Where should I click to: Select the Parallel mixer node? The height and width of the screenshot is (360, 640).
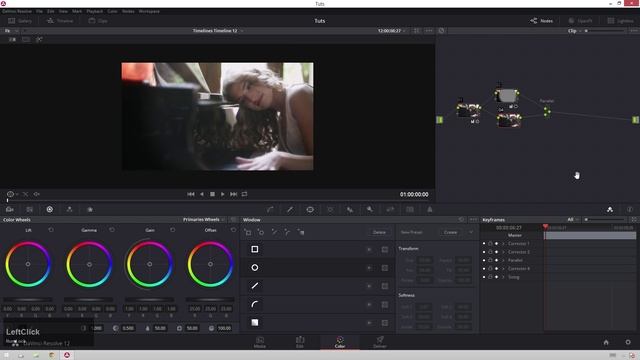pyautogui.click(x=547, y=111)
